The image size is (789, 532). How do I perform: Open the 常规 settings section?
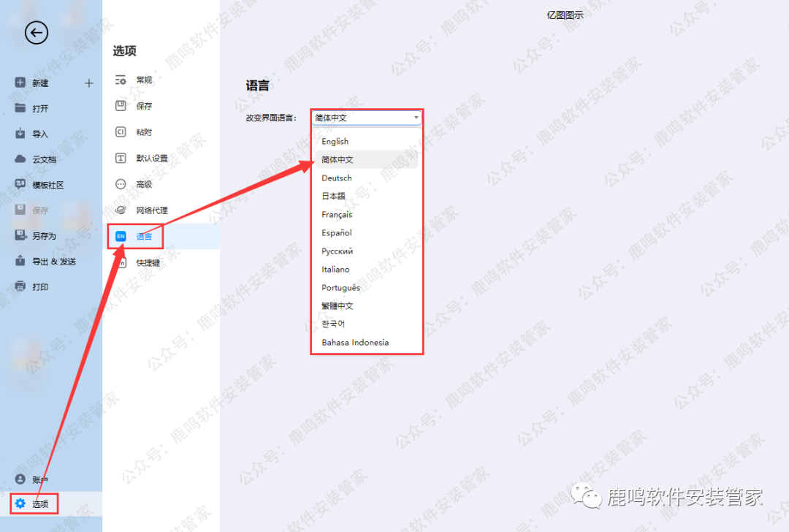point(144,80)
